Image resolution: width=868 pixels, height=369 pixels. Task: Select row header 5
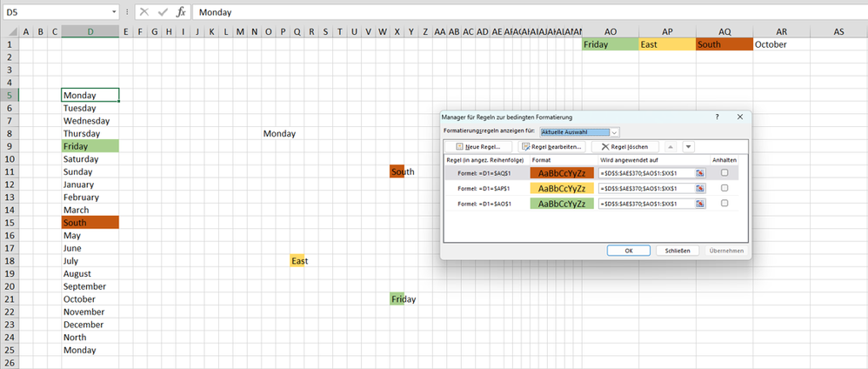point(10,96)
